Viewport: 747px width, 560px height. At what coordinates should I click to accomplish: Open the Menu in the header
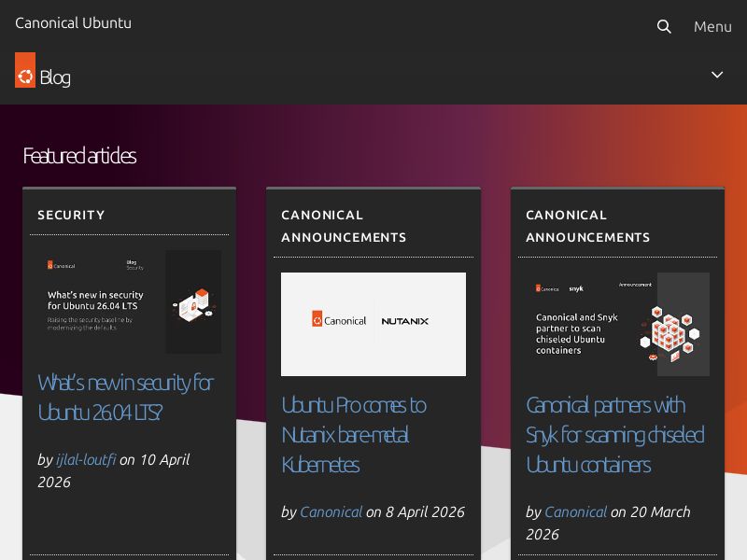click(x=712, y=27)
